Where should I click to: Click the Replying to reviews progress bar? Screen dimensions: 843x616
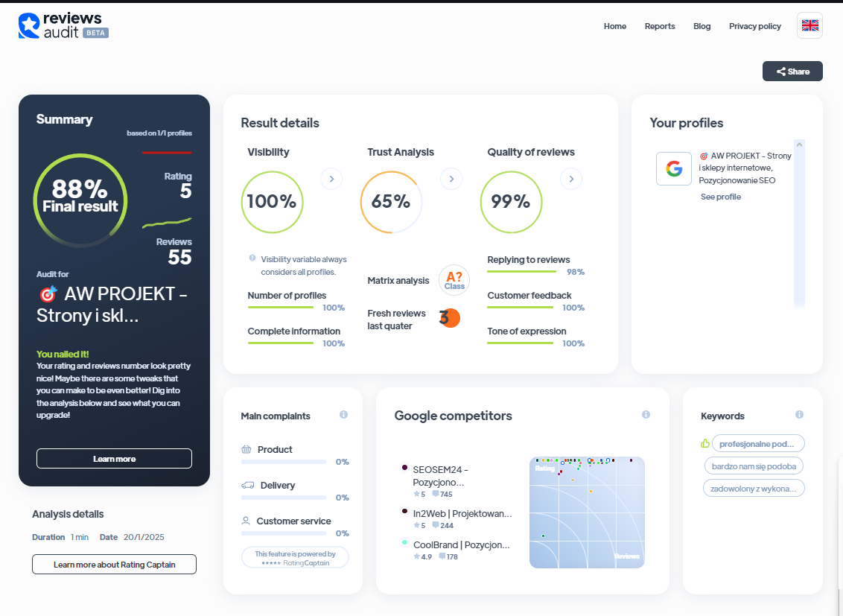tap(521, 271)
